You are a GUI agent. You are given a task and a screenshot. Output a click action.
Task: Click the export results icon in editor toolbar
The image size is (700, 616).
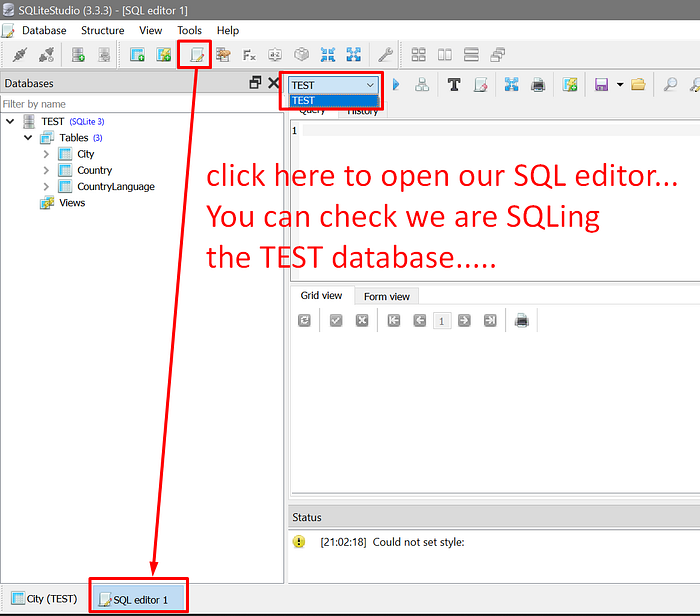tap(512, 84)
